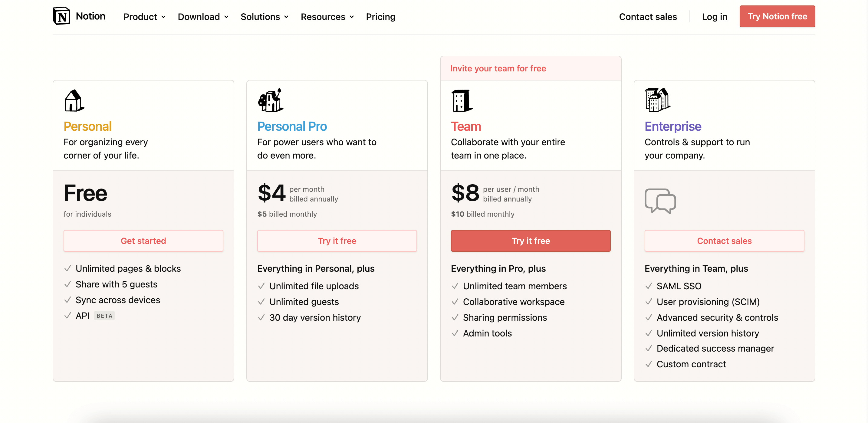Click the checkmark beside SAML SSO
This screenshot has height=423, width=868.
pyautogui.click(x=649, y=286)
